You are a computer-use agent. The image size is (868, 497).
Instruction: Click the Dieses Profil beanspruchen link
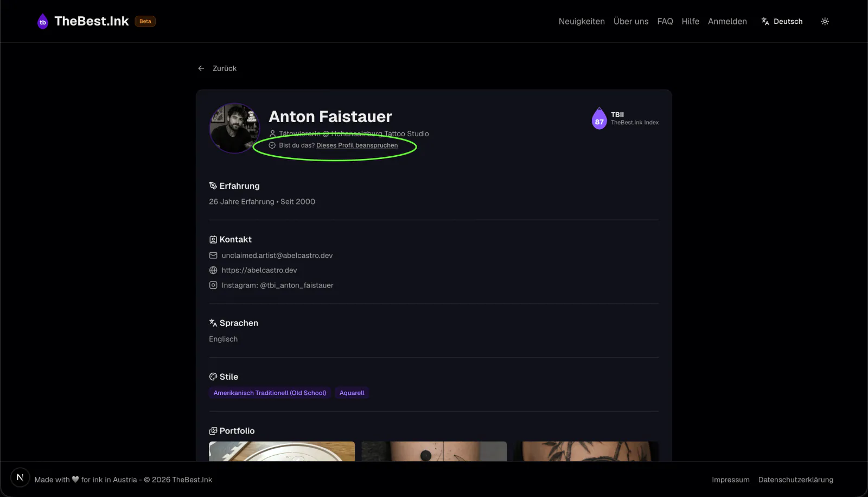click(x=357, y=145)
